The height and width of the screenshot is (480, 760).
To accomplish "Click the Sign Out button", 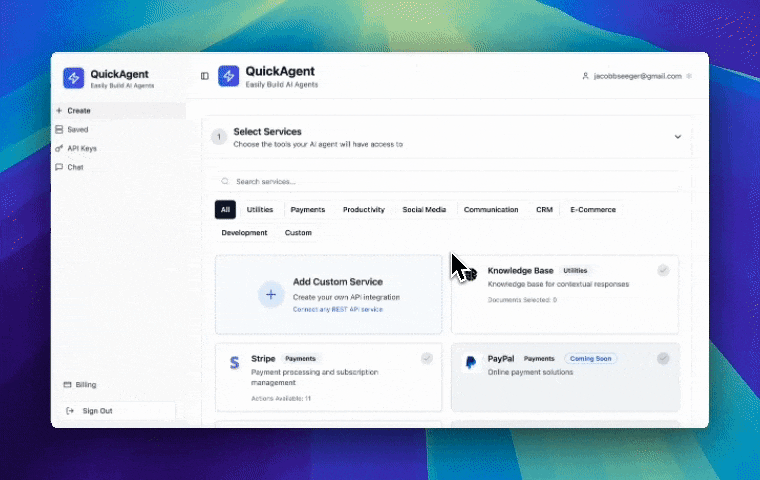I will pyautogui.click(x=118, y=411).
